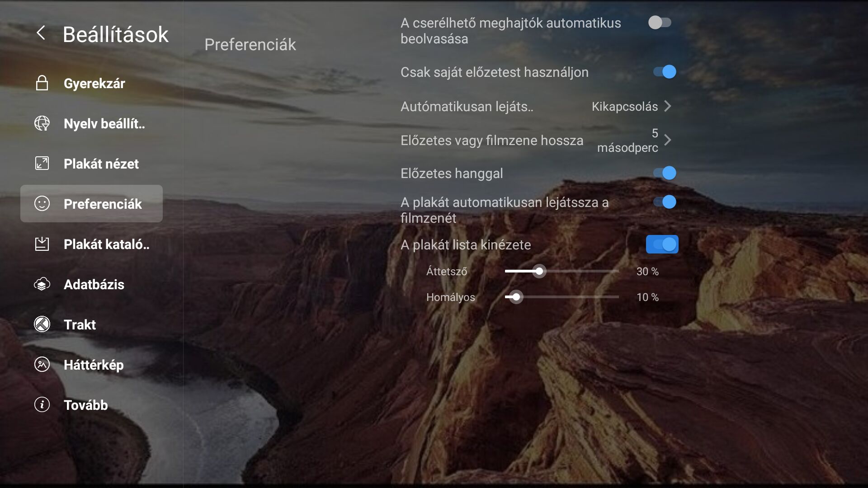Click Csak saját előzetest használjon label

(x=495, y=72)
